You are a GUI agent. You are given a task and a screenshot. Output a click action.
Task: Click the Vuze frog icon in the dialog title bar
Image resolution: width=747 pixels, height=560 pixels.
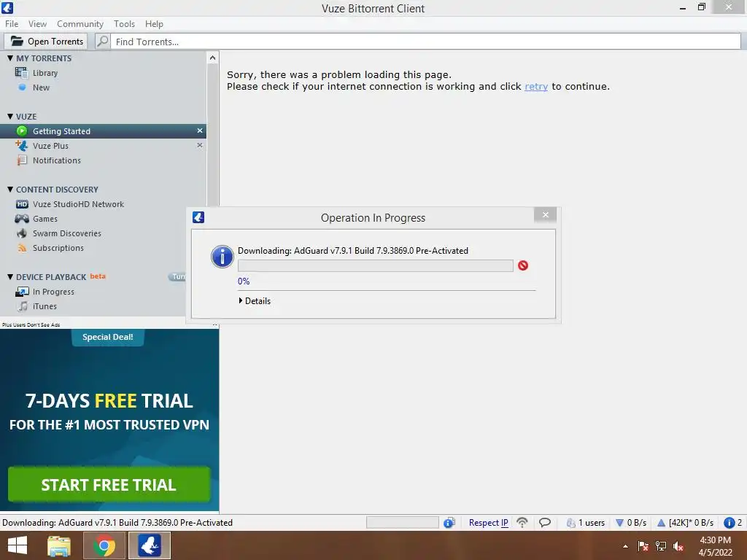tap(198, 217)
